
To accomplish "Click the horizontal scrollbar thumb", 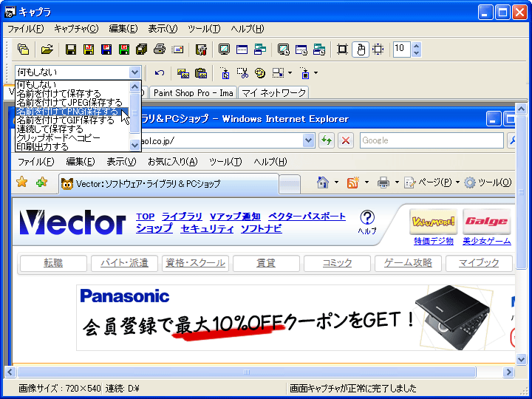I will (247, 372).
